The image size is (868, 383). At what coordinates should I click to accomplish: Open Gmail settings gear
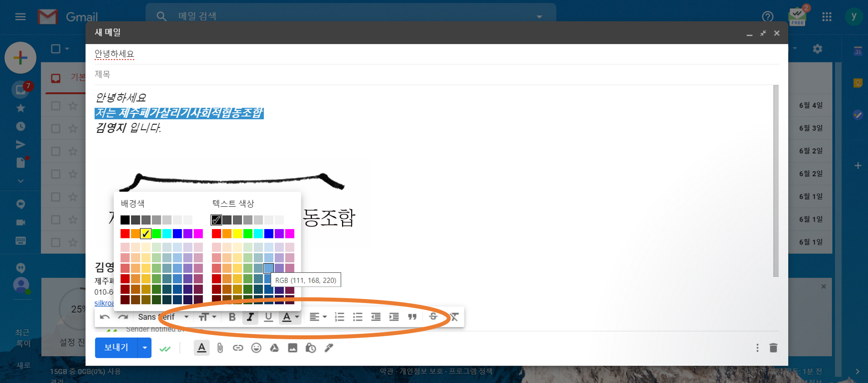(817, 49)
